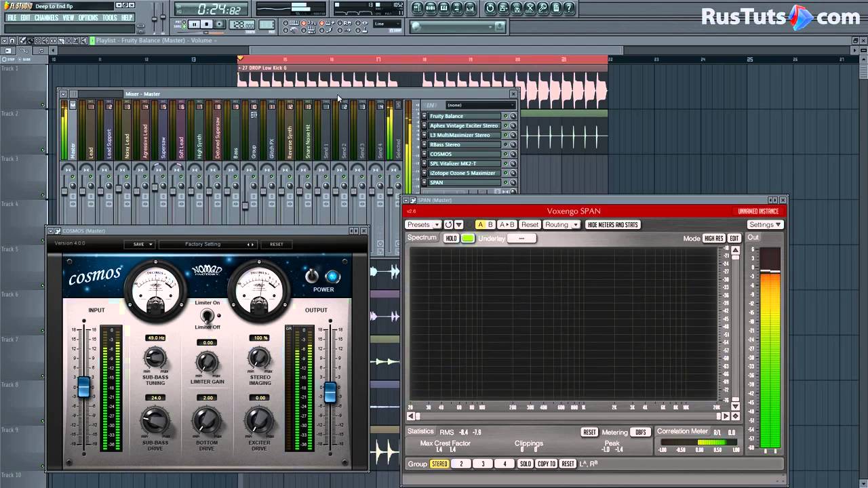Open the CHANNELS menu
Viewport: 868px width, 488px height.
pyautogui.click(x=46, y=18)
